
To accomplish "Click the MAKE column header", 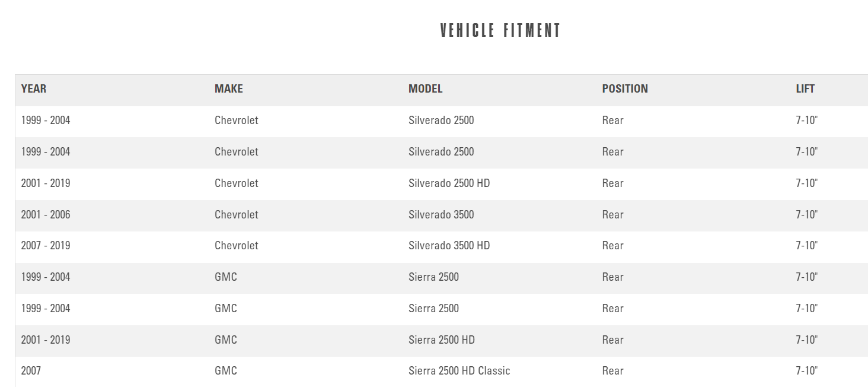I will (x=229, y=89).
